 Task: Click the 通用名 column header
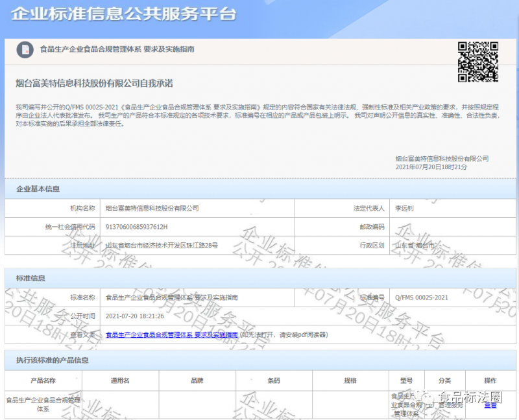[x=120, y=380]
